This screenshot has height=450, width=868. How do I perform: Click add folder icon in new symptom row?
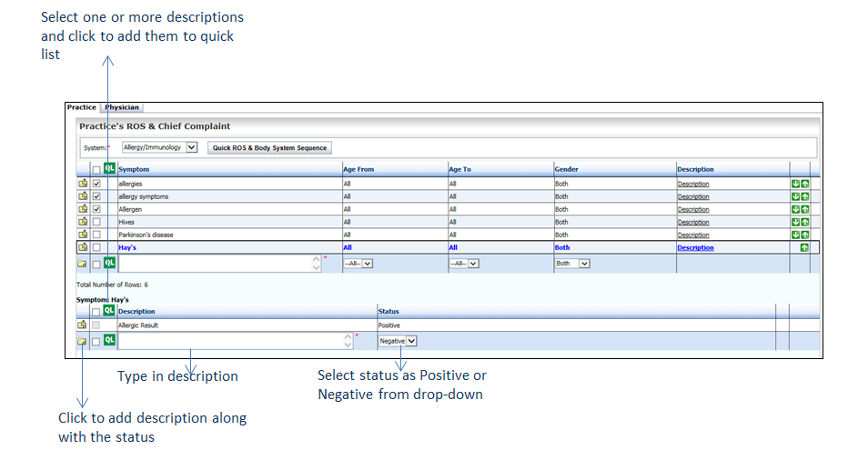[83, 264]
